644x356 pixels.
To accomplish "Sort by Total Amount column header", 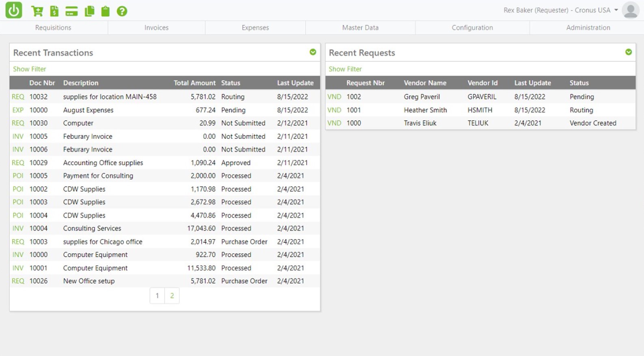I will tap(195, 83).
